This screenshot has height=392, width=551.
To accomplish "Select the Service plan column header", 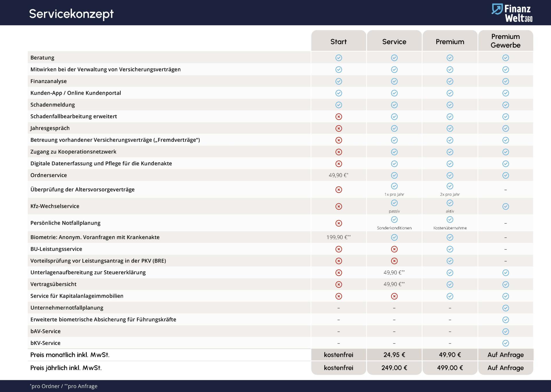I will (394, 41).
